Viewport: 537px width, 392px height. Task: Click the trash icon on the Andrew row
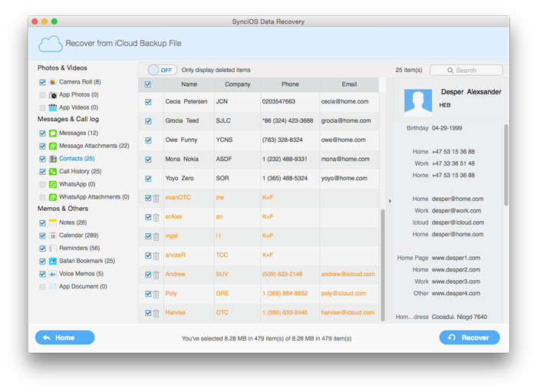(x=156, y=275)
